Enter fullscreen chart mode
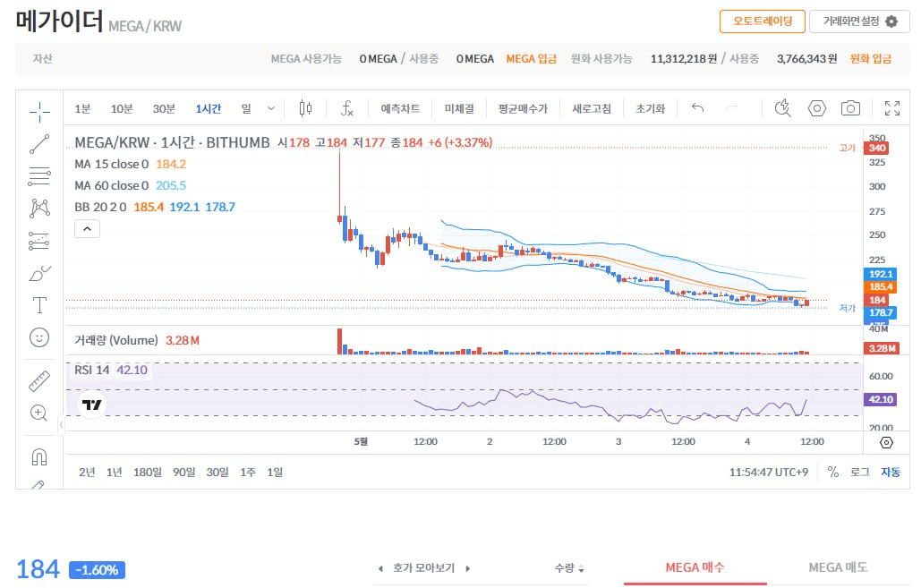Image resolution: width=921 pixels, height=588 pixels. (892, 108)
